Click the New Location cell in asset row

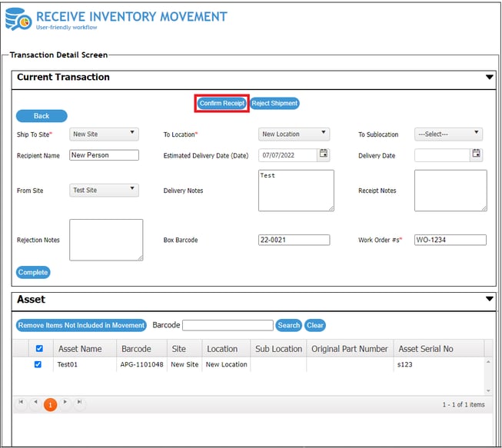tap(226, 364)
